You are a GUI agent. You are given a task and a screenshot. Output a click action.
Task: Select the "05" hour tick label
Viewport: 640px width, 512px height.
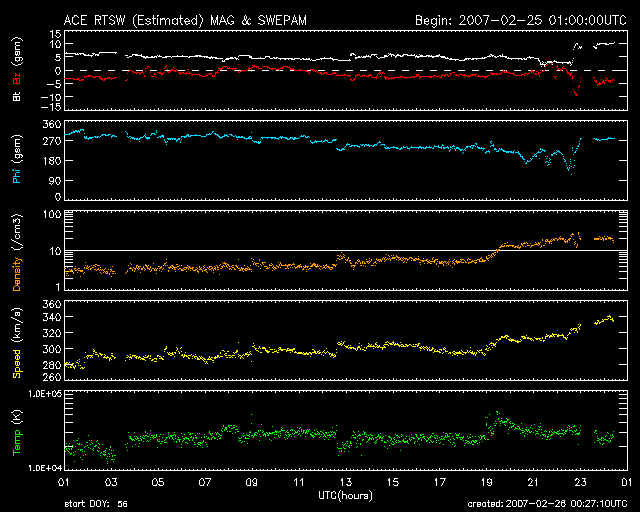[x=158, y=482]
